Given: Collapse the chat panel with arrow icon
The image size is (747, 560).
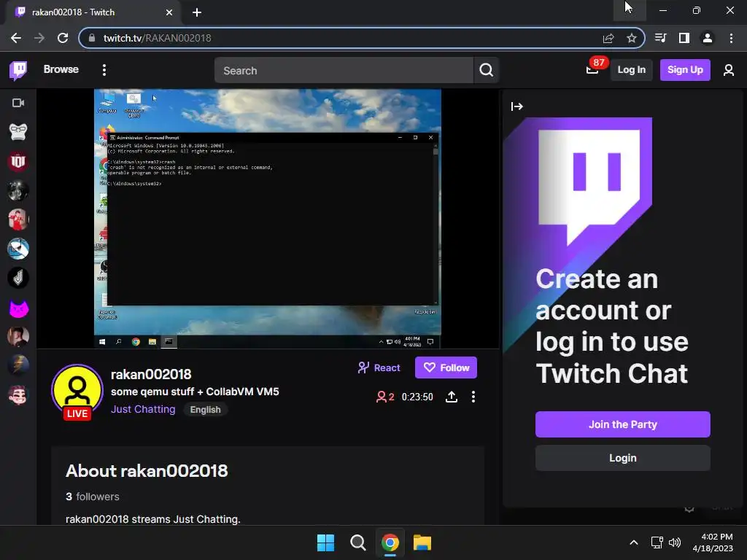Looking at the screenshot, I should click(x=516, y=106).
